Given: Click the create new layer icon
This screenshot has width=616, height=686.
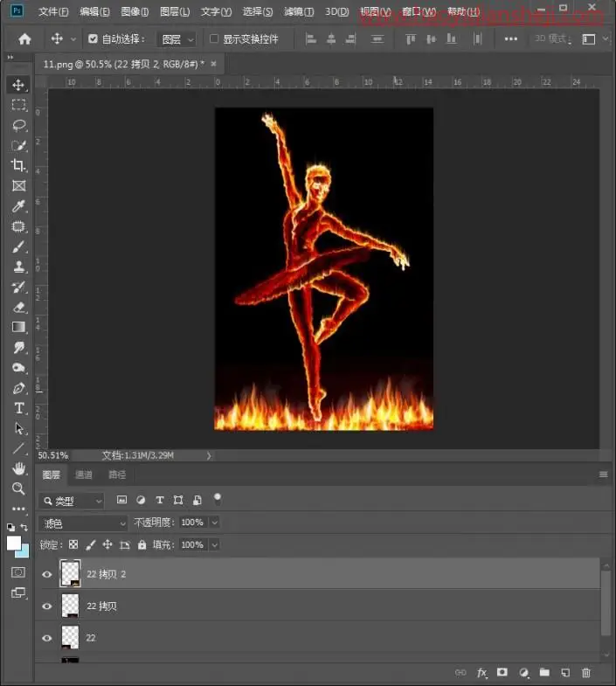Looking at the screenshot, I should (565, 672).
